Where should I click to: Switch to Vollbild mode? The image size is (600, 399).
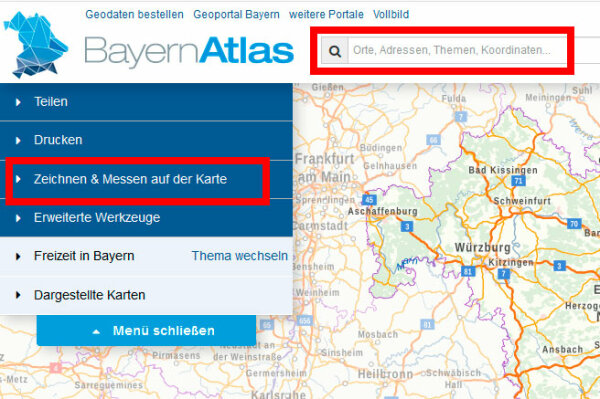tap(391, 15)
